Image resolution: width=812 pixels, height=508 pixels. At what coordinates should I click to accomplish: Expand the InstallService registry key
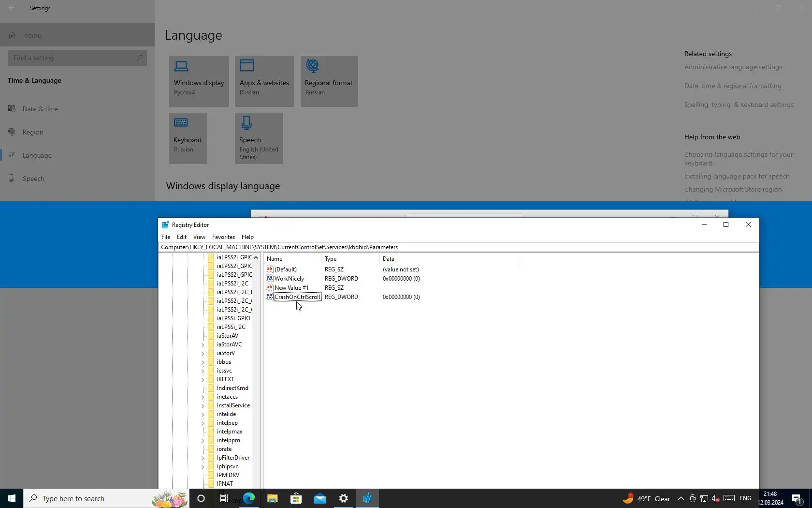click(x=203, y=406)
